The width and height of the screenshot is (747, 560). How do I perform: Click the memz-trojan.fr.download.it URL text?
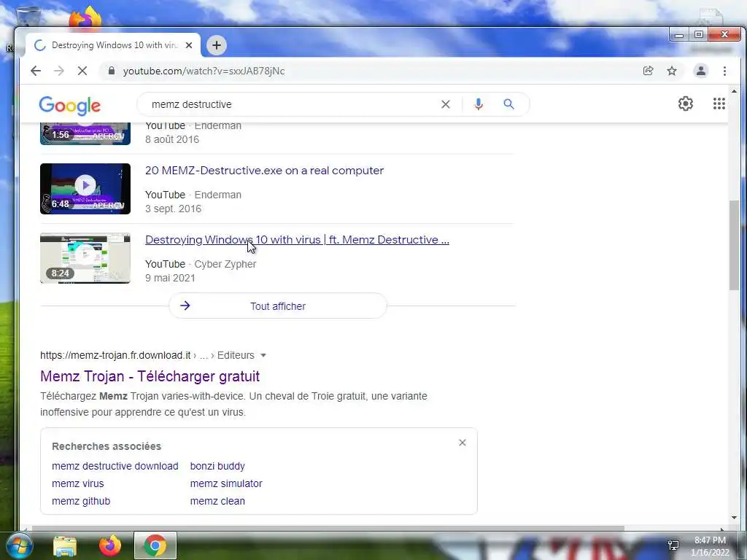(x=115, y=355)
